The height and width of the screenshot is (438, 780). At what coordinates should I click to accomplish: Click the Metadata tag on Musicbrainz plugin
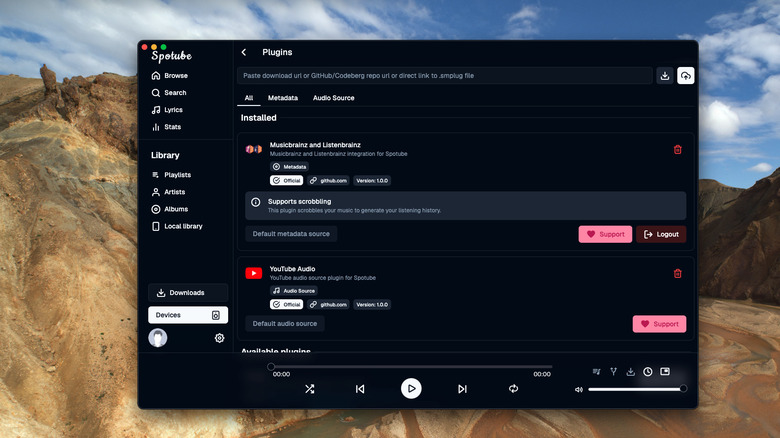[x=290, y=167]
